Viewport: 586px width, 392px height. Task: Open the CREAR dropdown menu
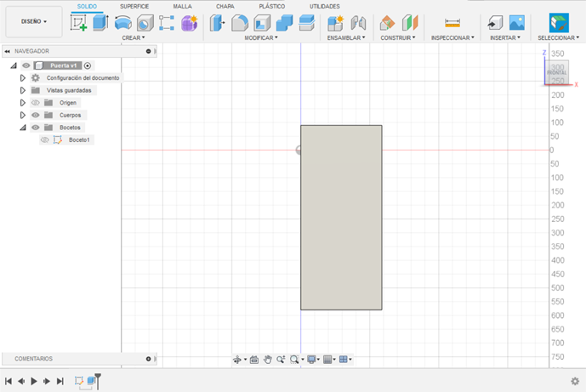click(x=134, y=37)
